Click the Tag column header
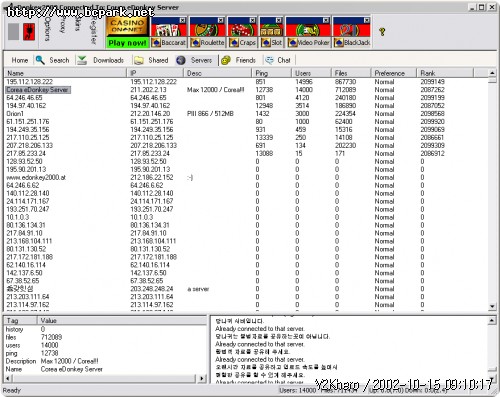 [20, 321]
